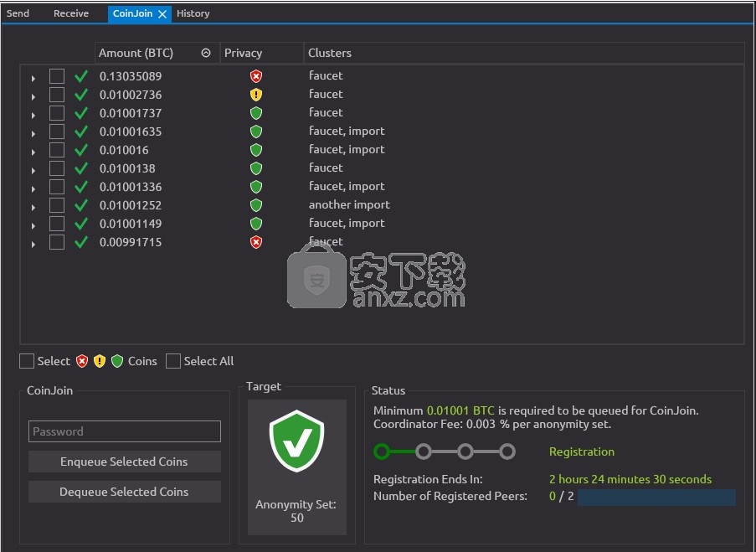This screenshot has width=756, height=552.
Task: Click the first Registration phase circle
Action: (x=382, y=451)
